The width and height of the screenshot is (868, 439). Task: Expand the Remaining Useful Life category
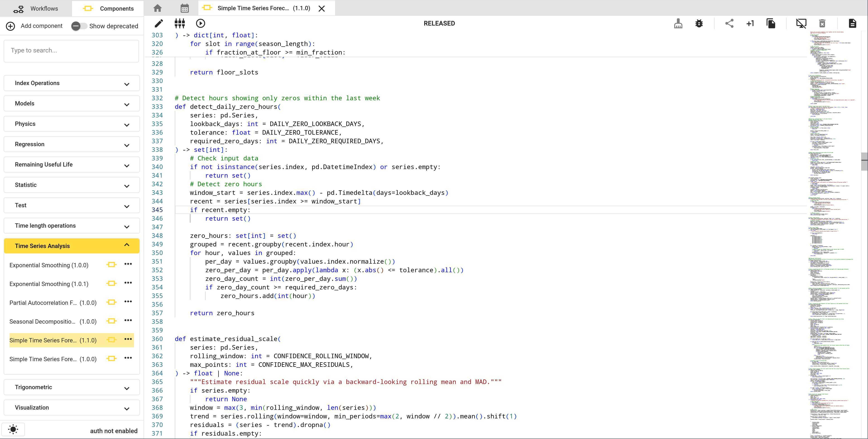pos(72,165)
